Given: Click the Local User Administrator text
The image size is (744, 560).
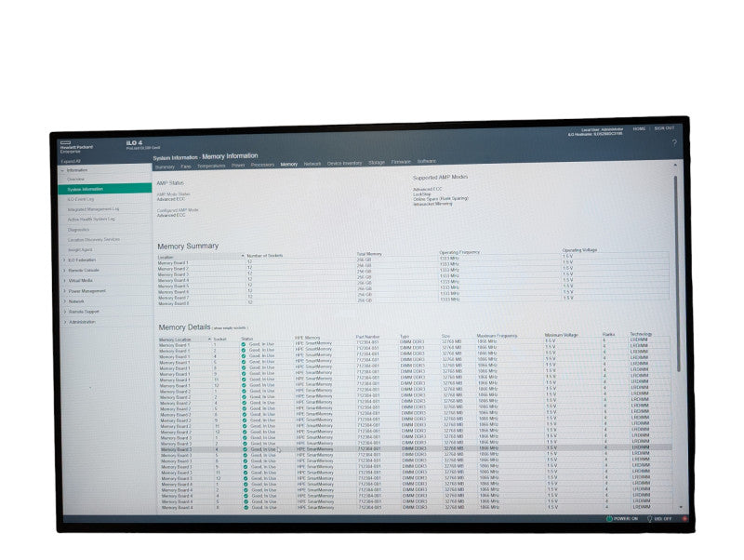Looking at the screenshot, I should pyautogui.click(x=602, y=130).
